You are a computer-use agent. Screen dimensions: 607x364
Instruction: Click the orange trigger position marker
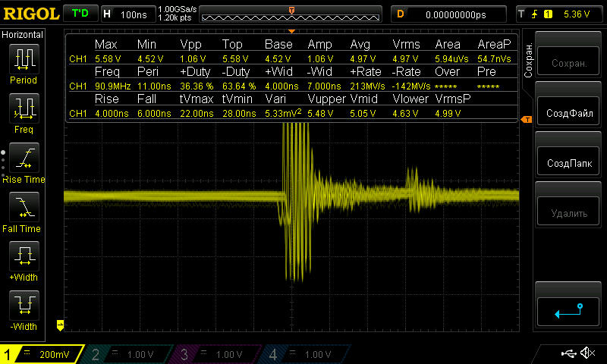coord(292,9)
